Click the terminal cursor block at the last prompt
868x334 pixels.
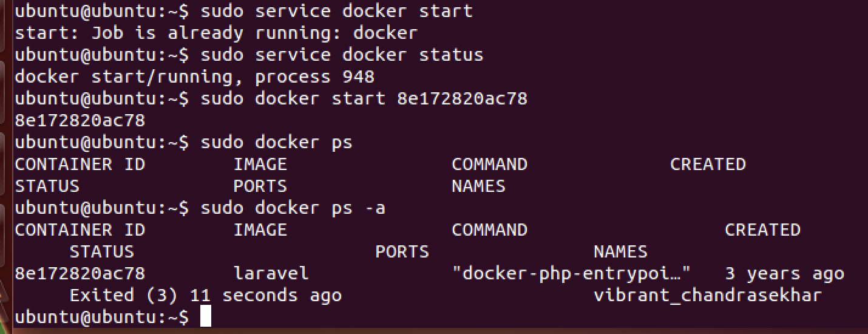point(205,316)
